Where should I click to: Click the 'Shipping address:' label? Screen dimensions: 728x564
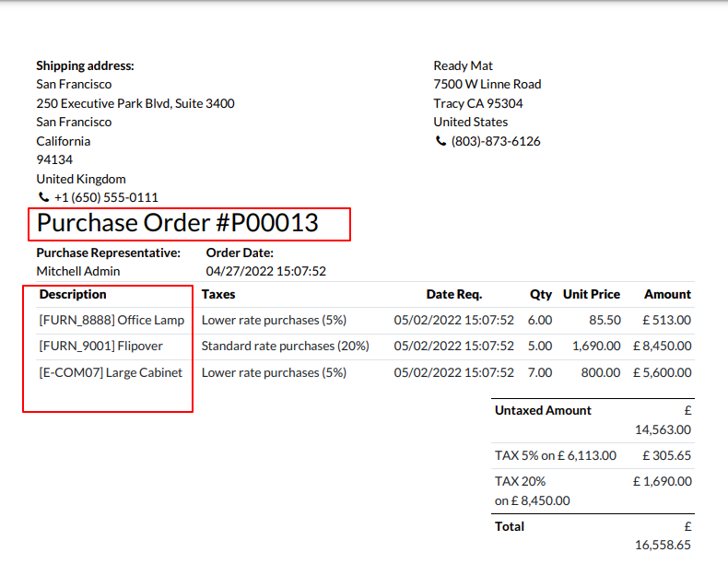click(85, 66)
